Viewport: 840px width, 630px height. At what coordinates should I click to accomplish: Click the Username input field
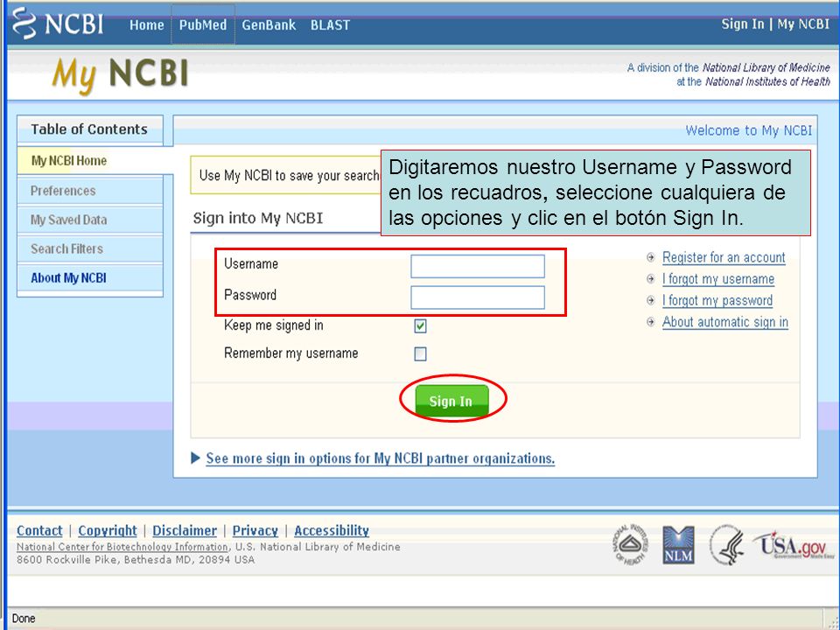[478, 266]
